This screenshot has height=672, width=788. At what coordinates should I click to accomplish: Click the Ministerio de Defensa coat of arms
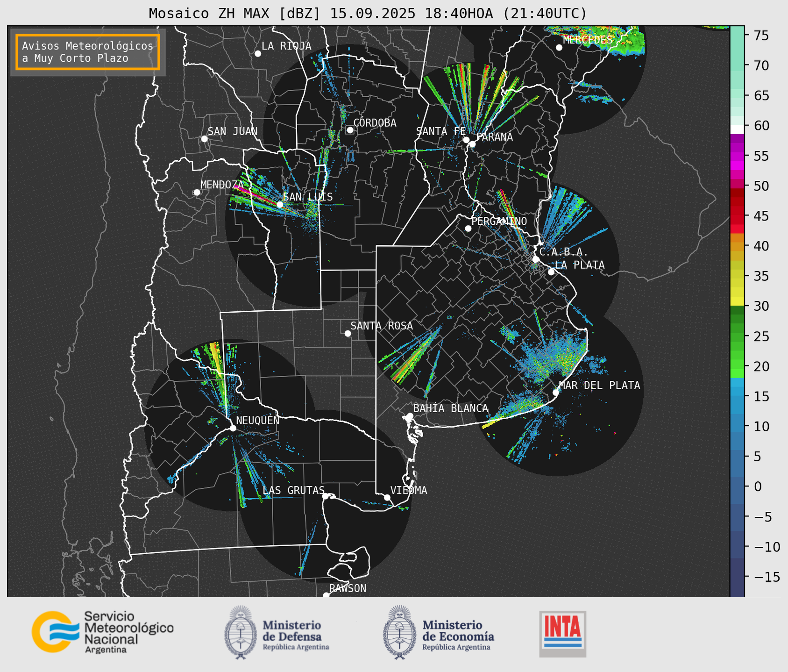[x=241, y=632]
